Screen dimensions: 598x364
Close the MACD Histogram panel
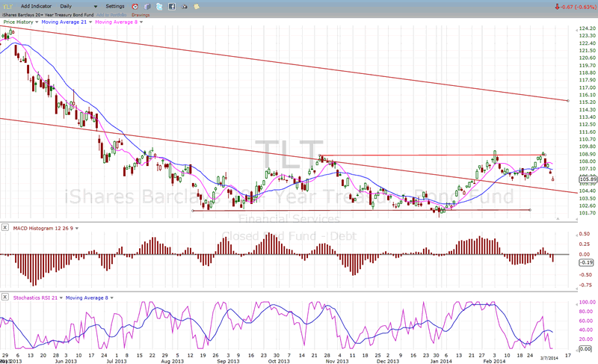5,226
